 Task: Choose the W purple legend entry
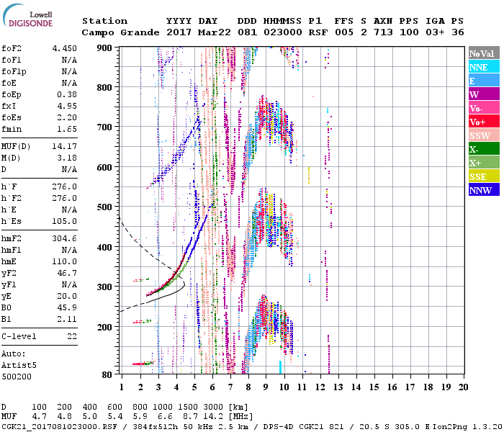[x=483, y=94]
